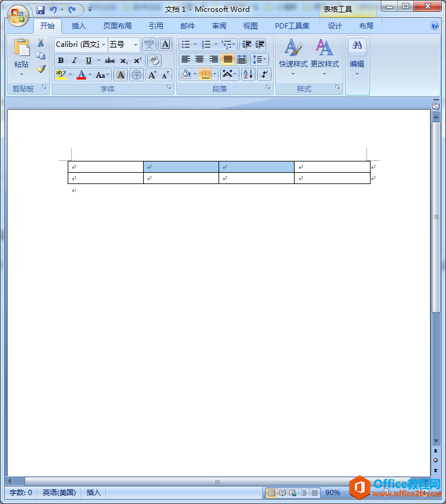Toggle distributed alignment
Viewport: 446px width, 504px height.
tap(242, 59)
